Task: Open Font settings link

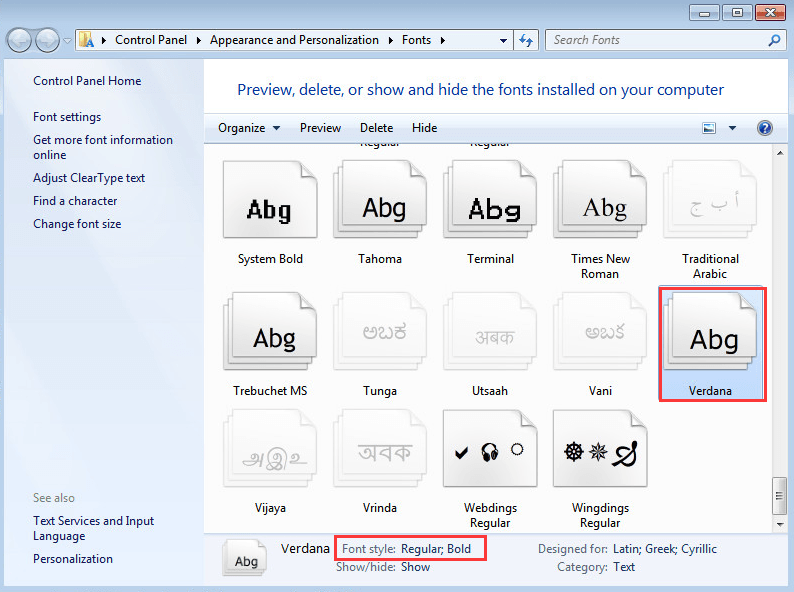Action: point(67,117)
